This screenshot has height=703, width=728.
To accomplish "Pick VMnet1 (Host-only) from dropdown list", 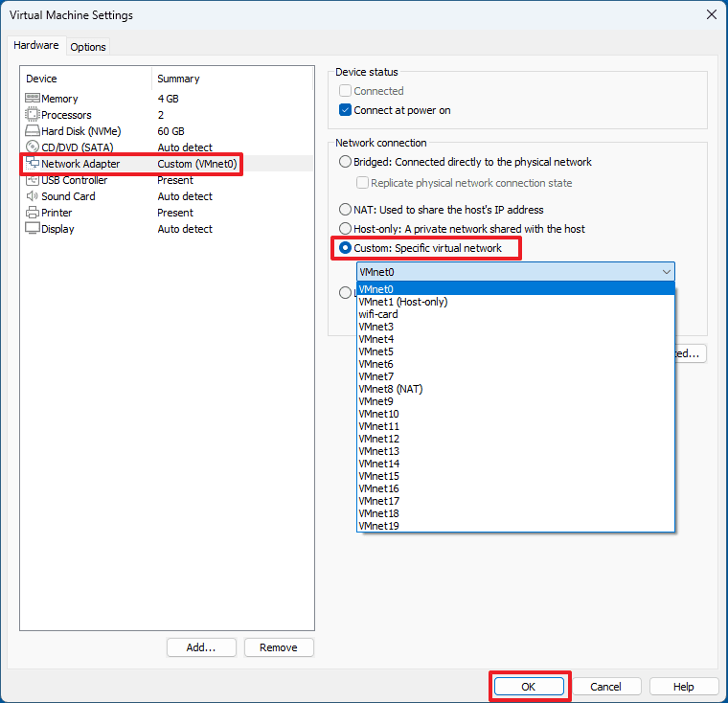I will tap(402, 302).
